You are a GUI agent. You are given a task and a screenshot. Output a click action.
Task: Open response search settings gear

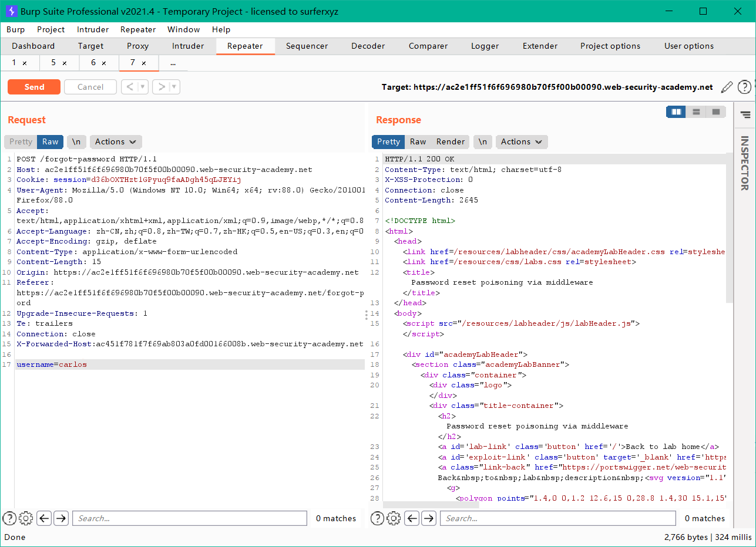[x=394, y=518]
